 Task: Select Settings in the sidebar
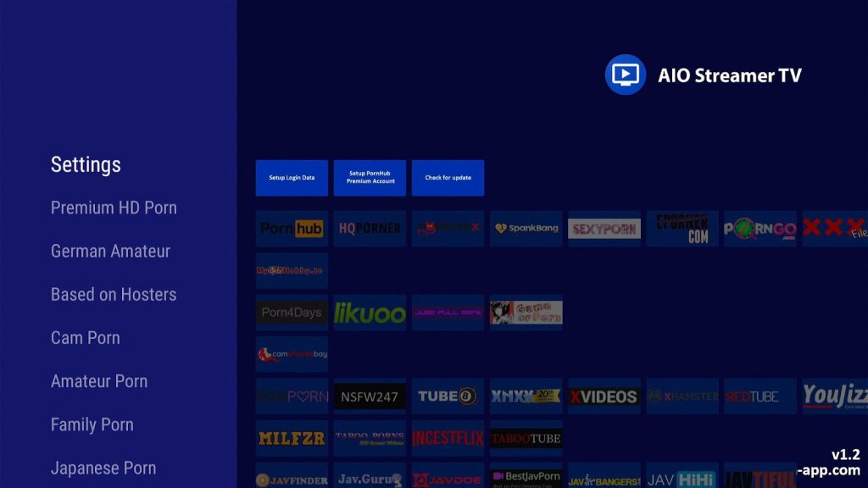pyautogui.click(x=86, y=165)
